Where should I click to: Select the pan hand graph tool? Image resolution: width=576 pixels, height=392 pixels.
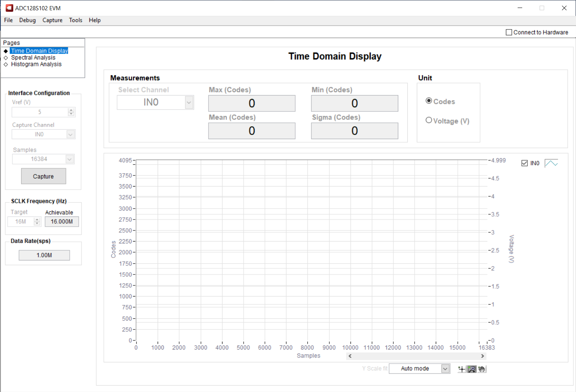click(482, 369)
